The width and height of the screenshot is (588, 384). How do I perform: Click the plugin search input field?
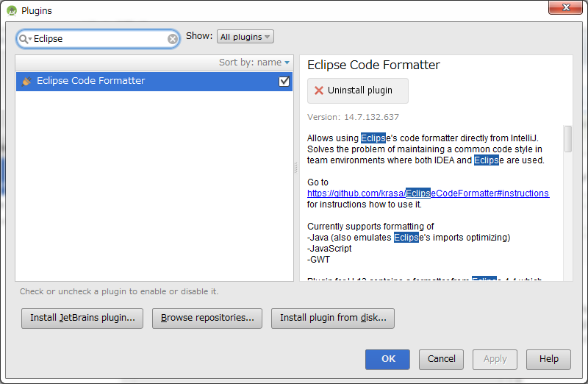(x=98, y=39)
